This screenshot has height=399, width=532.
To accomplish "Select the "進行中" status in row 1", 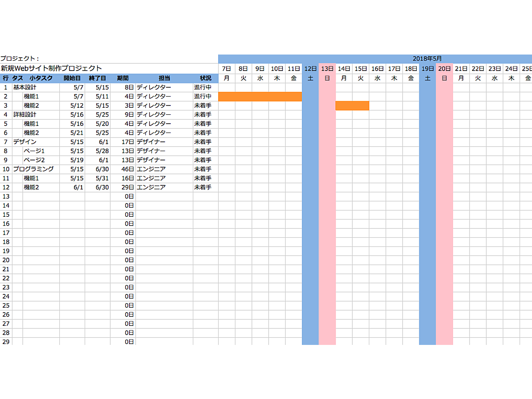I will [x=203, y=87].
